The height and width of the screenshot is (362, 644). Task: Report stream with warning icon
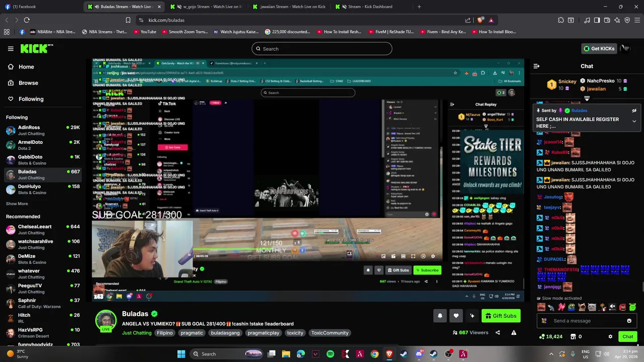click(x=514, y=332)
